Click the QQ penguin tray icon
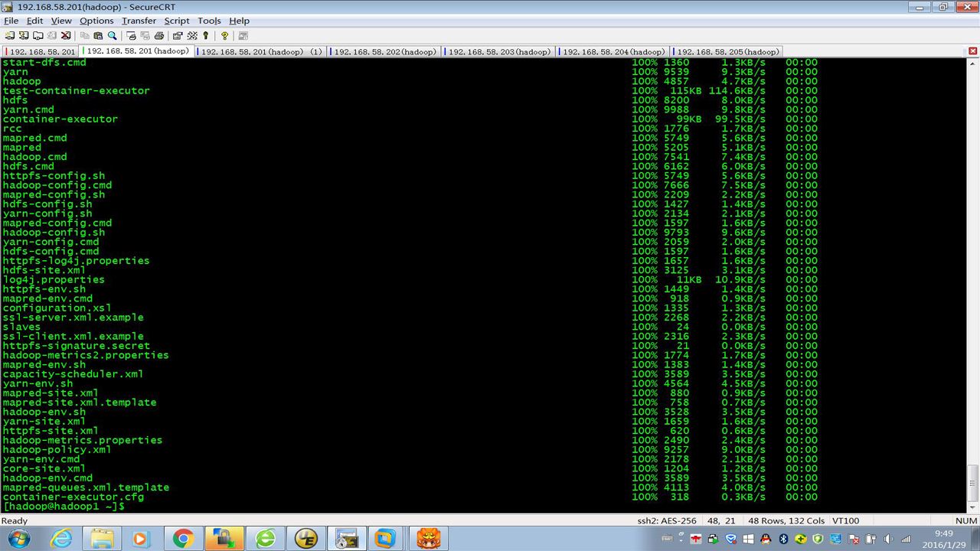The image size is (980, 551). [766, 539]
